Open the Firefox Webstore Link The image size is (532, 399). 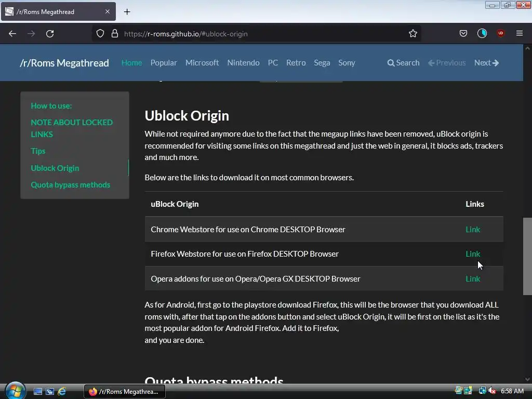(x=473, y=254)
